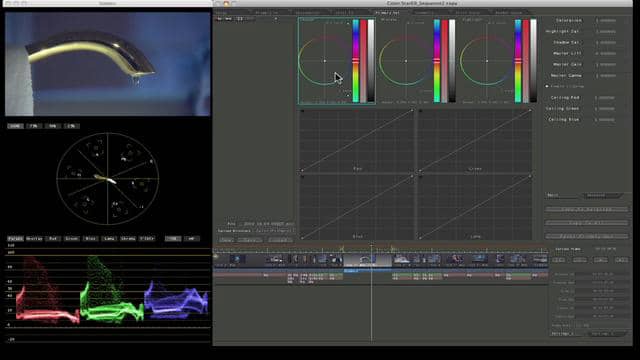Click the Luma curve editor graph
Screen dimensions: 640x360
click(475, 207)
